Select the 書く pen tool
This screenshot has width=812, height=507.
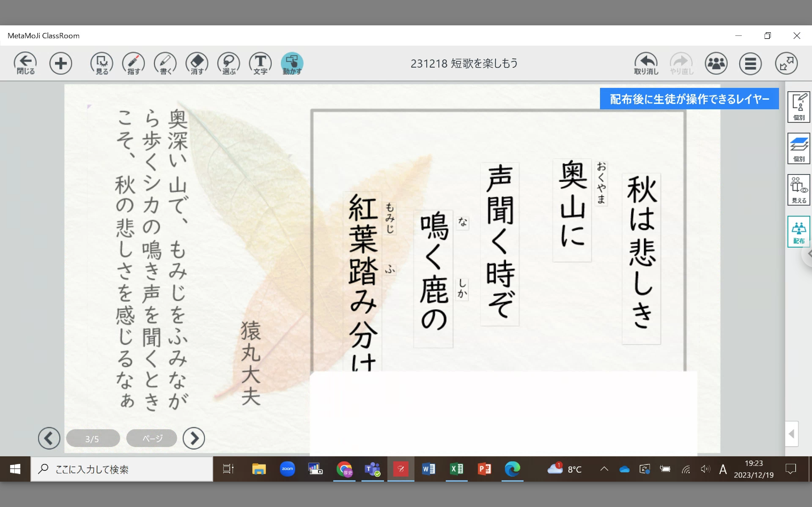[165, 63]
